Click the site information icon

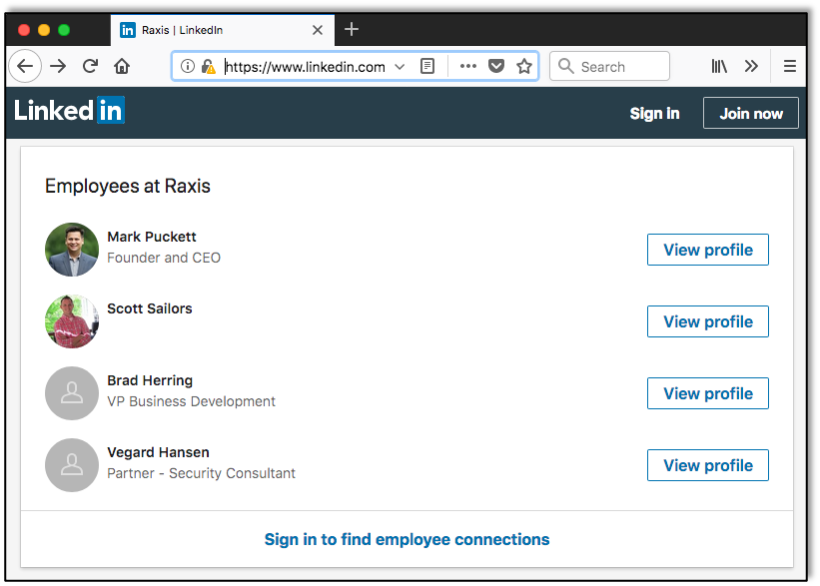pos(187,66)
